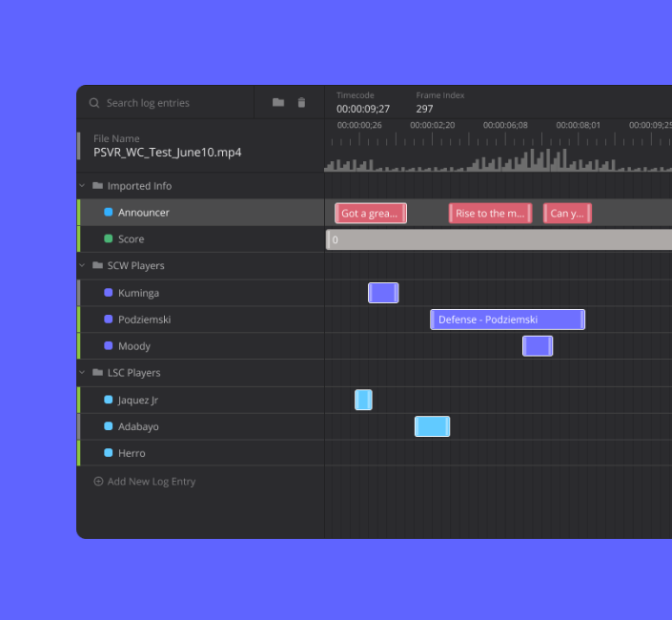Click the Add New Log Entry link
This screenshot has width=672, height=620.
151,482
